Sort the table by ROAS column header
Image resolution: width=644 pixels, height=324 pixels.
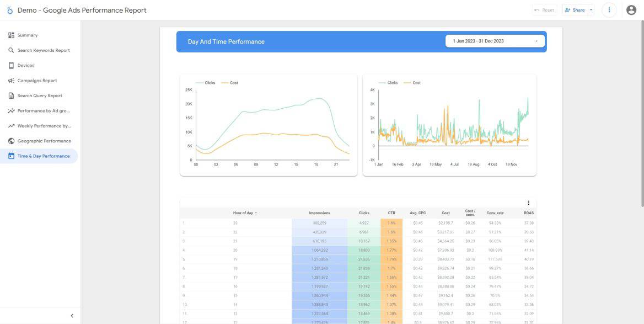tap(528, 213)
